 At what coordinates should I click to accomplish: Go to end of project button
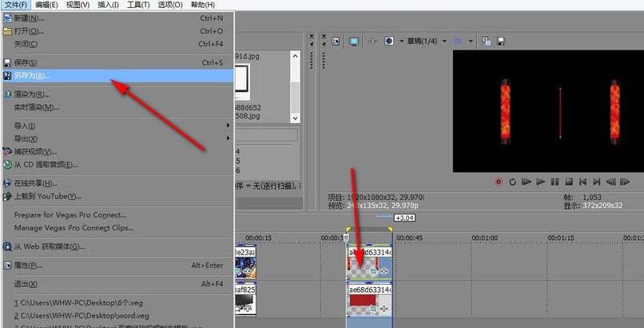coord(597,182)
